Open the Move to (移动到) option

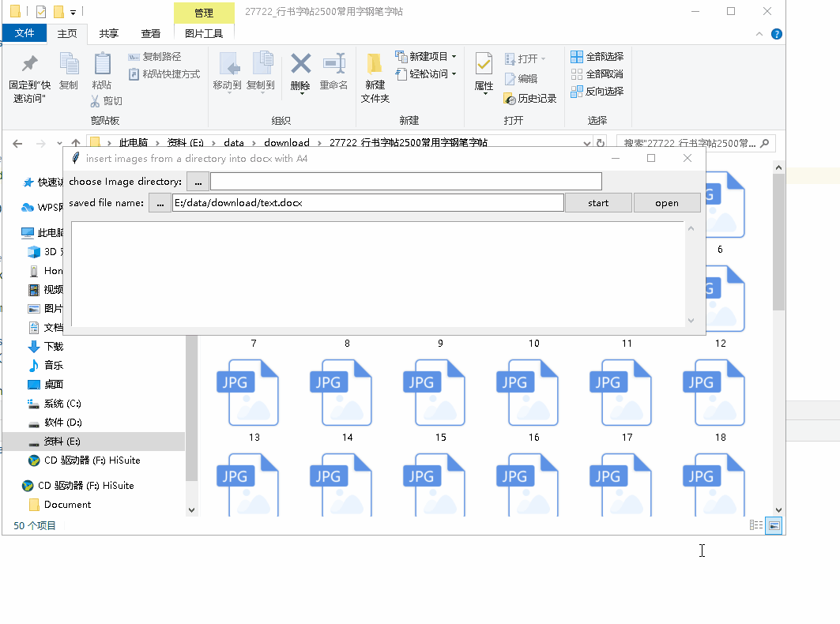[x=228, y=73]
